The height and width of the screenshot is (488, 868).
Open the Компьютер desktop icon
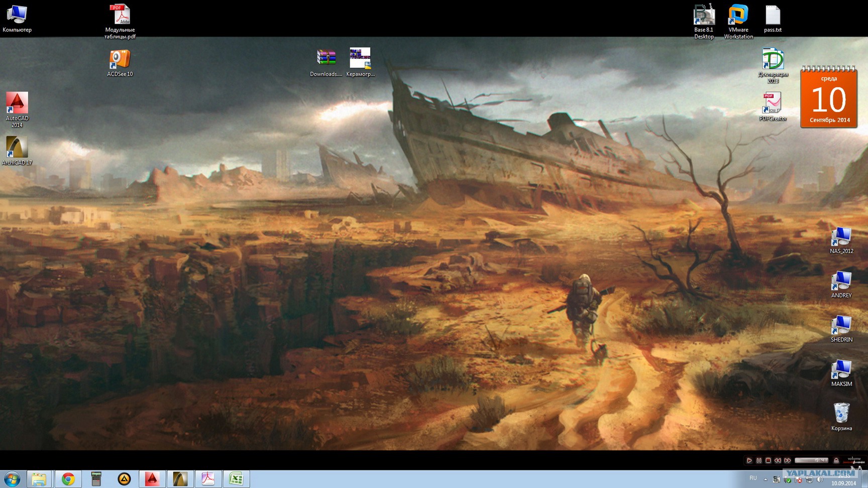click(x=17, y=19)
